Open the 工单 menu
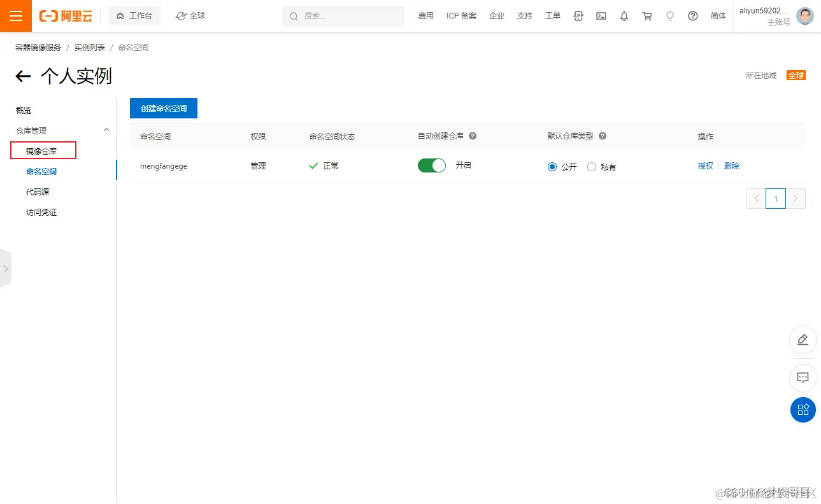The height and width of the screenshot is (504, 821). (553, 16)
